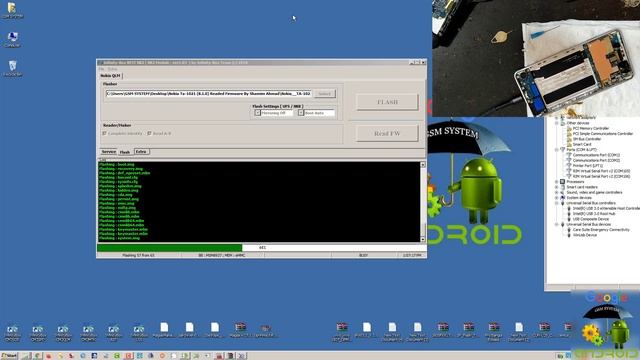Open the Windows Start button
The image size is (640, 360).
click(x=9, y=356)
